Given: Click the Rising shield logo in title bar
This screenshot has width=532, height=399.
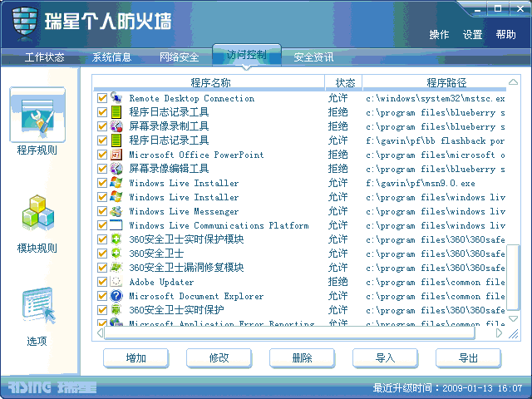Looking at the screenshot, I should (24, 22).
